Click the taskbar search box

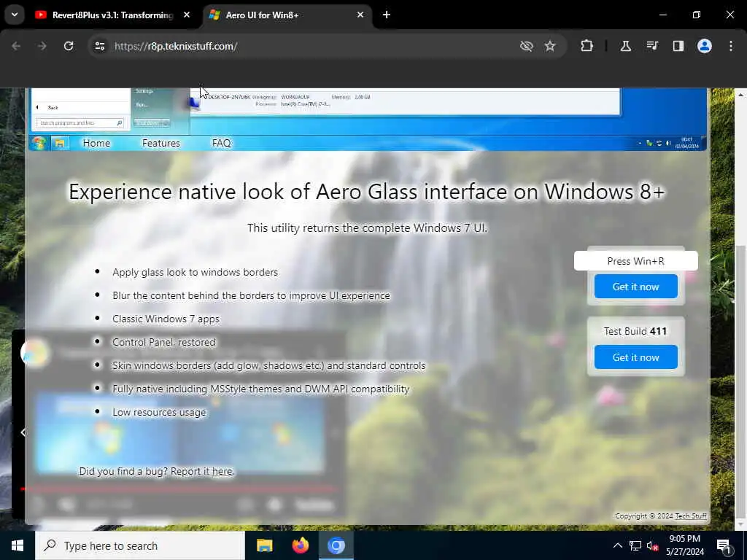140,545
